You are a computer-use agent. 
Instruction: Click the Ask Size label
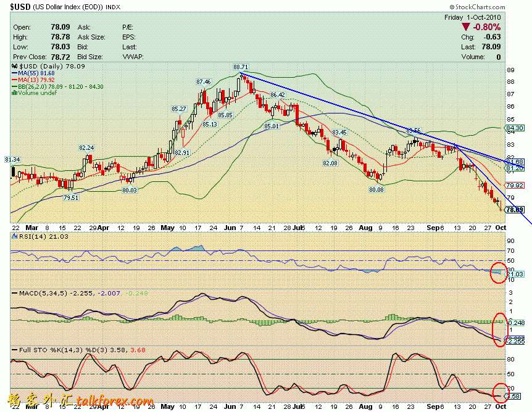[x=91, y=37]
